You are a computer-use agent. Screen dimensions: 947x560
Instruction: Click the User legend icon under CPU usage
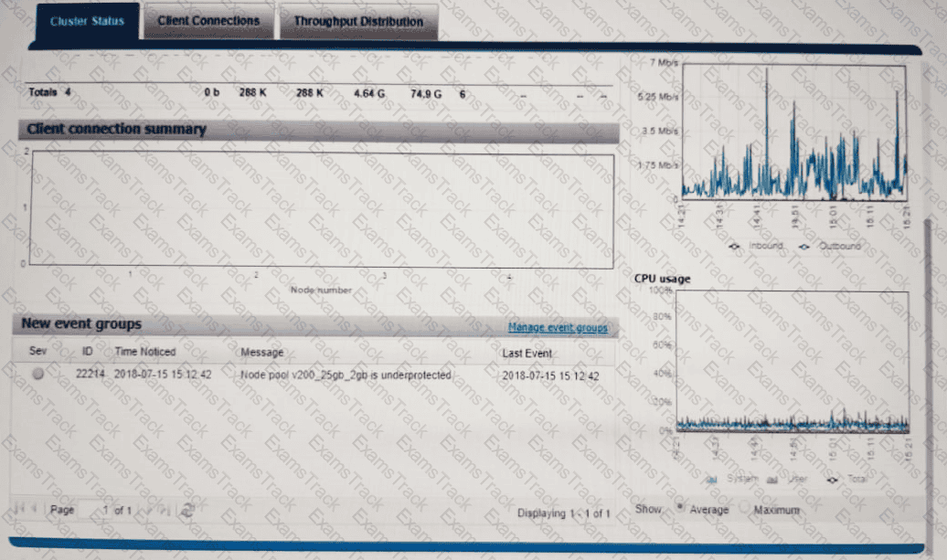click(772, 478)
